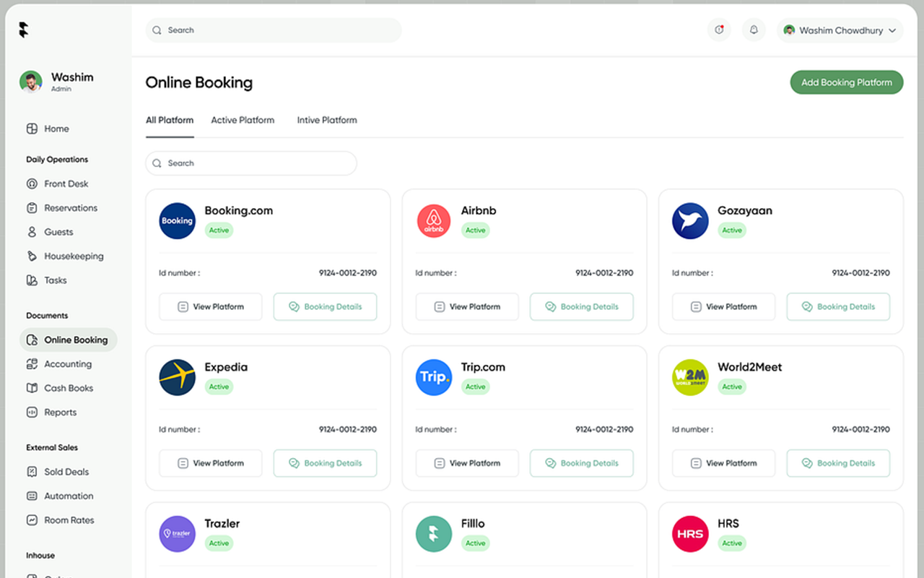
Task: Expand the Washim Chowdhury account menu
Action: pyautogui.click(x=840, y=30)
